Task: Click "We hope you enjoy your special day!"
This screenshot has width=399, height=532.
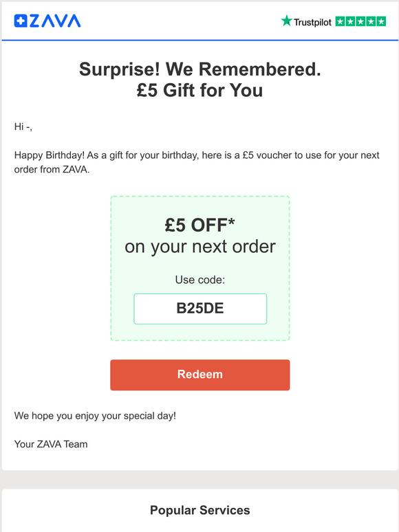Action: (95, 416)
